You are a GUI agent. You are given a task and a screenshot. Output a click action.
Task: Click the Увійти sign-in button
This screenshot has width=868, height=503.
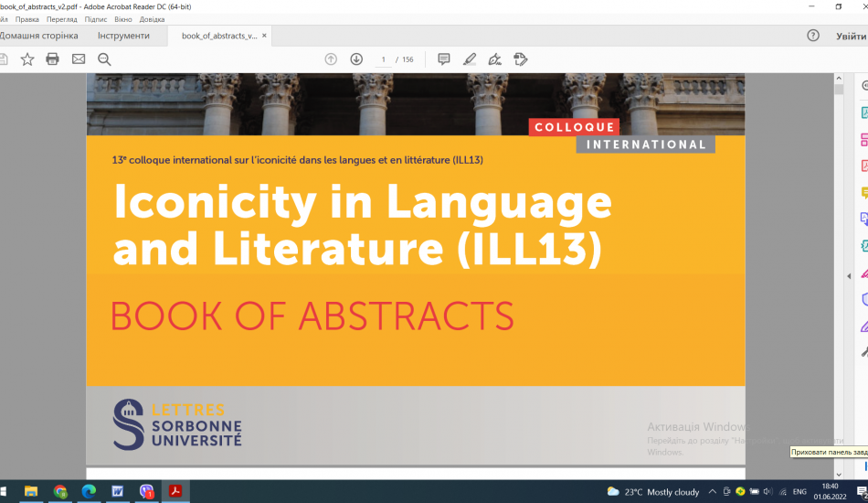pyautogui.click(x=850, y=36)
